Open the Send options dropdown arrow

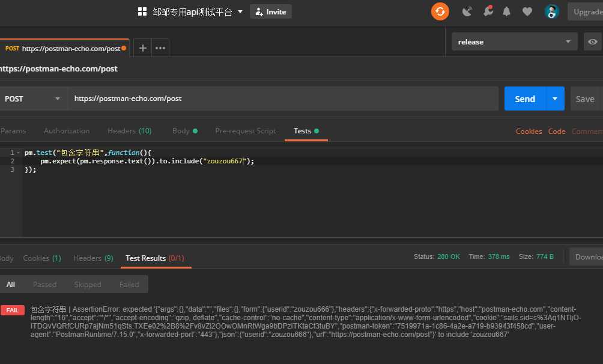tap(555, 99)
